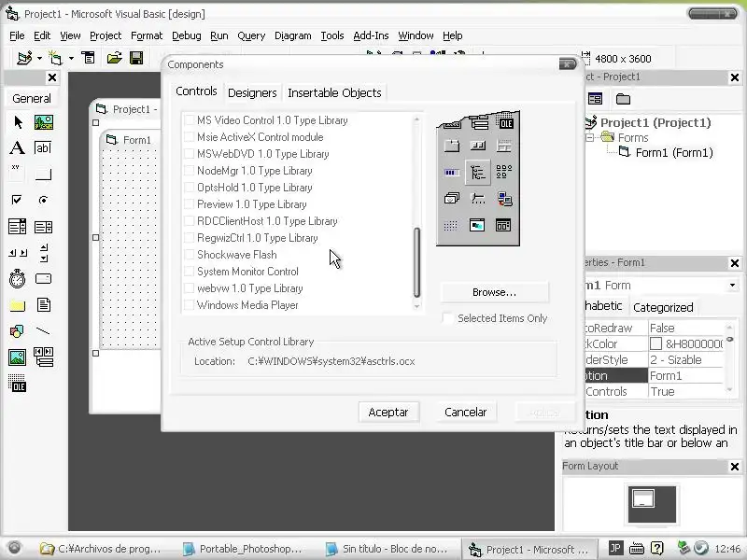Select the FileListBox tool in toolbox
747x560 pixels.
(43, 305)
